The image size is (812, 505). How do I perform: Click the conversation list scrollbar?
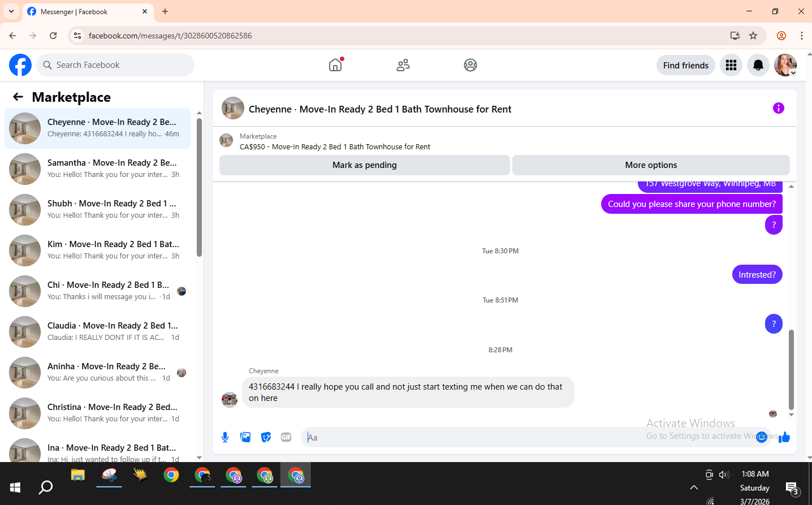point(199,187)
